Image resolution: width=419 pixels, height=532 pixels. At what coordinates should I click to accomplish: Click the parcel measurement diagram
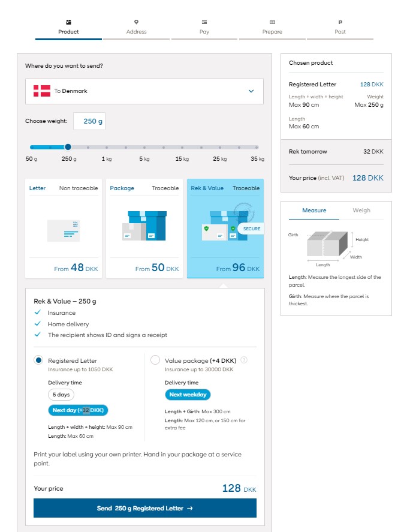click(x=327, y=244)
